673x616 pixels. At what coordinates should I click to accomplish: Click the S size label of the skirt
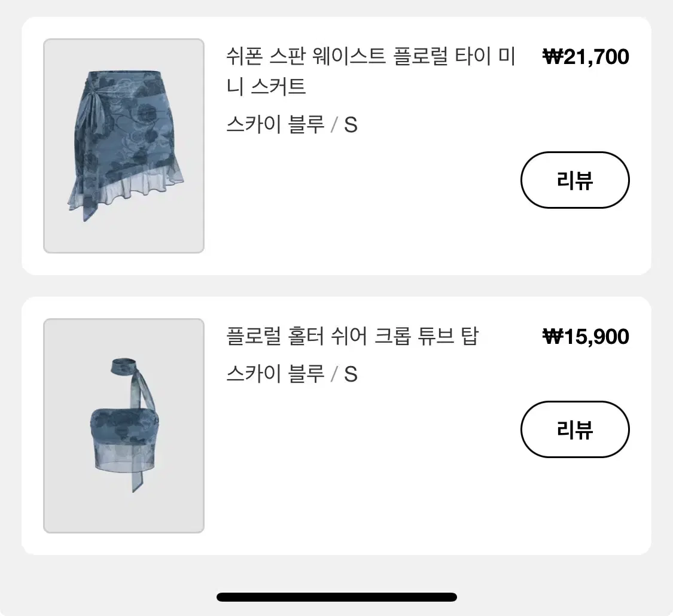click(351, 125)
